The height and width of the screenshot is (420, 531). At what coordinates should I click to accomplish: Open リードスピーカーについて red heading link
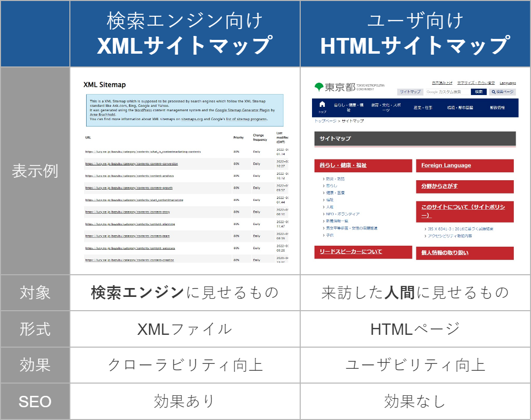click(350, 252)
